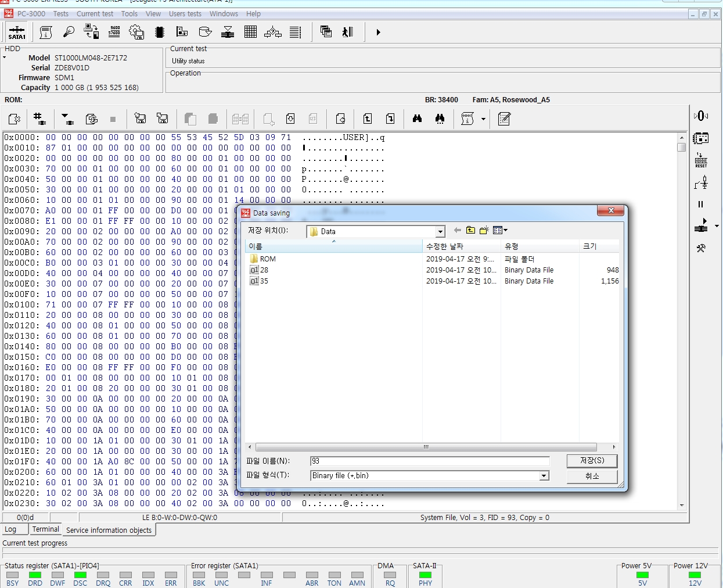Click the 취소 cancel button
Image resolution: width=723 pixels, height=588 pixels.
[592, 476]
